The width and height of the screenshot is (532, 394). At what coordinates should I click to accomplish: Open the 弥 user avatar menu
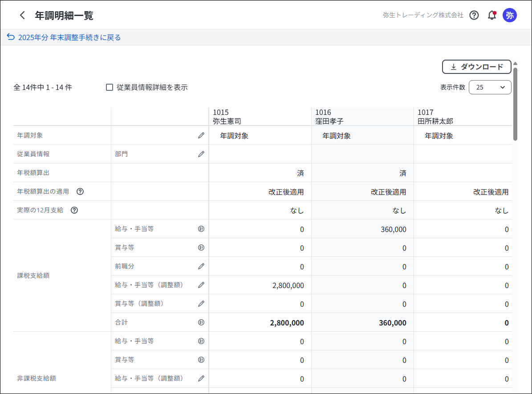(x=509, y=15)
